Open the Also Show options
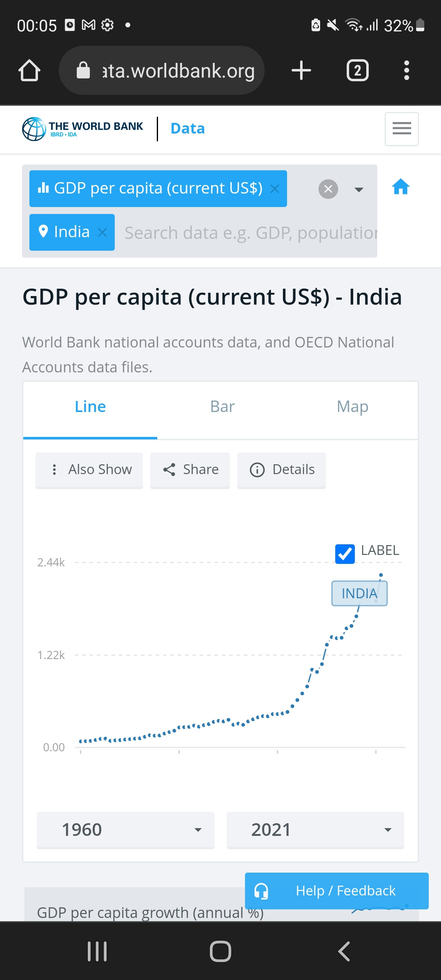 click(89, 470)
